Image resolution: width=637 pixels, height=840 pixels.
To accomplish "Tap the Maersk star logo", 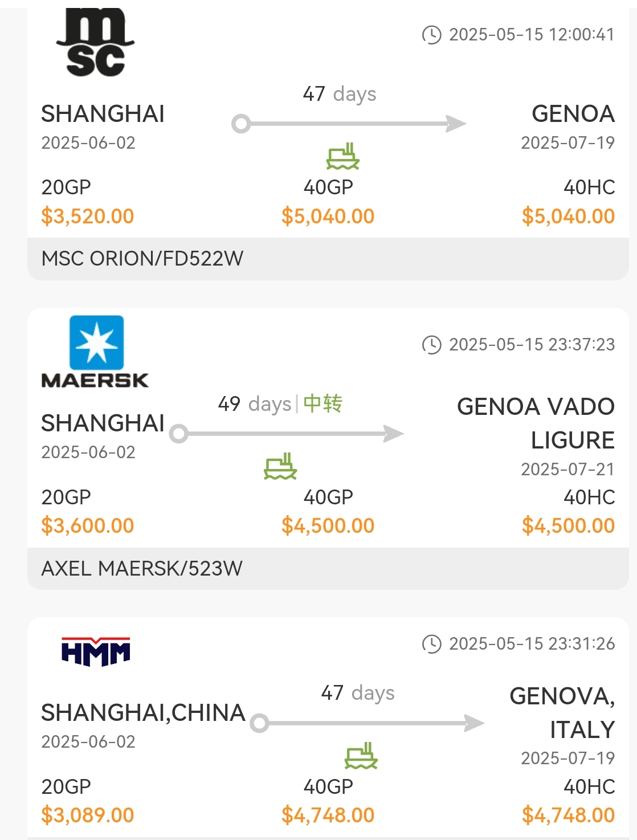I will coord(96,342).
